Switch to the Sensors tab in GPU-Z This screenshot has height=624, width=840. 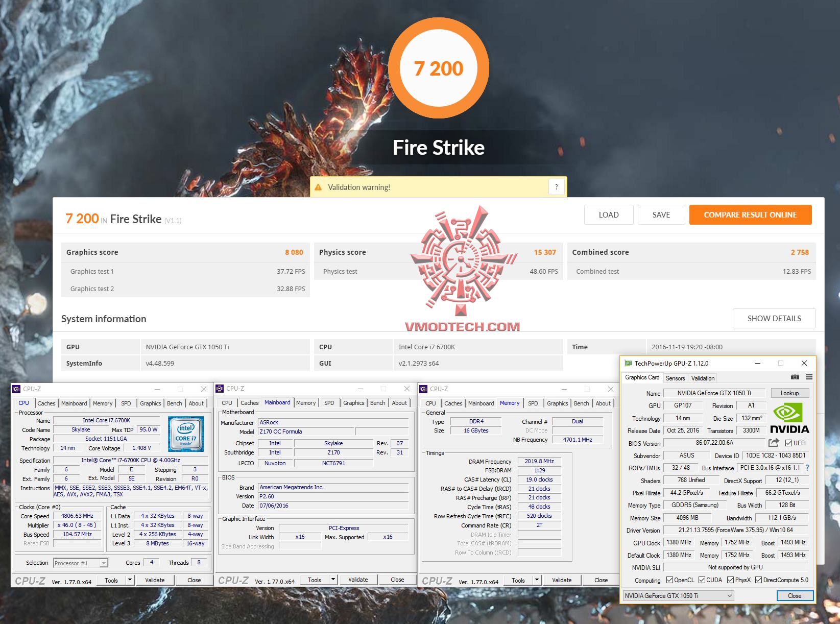pyautogui.click(x=675, y=378)
